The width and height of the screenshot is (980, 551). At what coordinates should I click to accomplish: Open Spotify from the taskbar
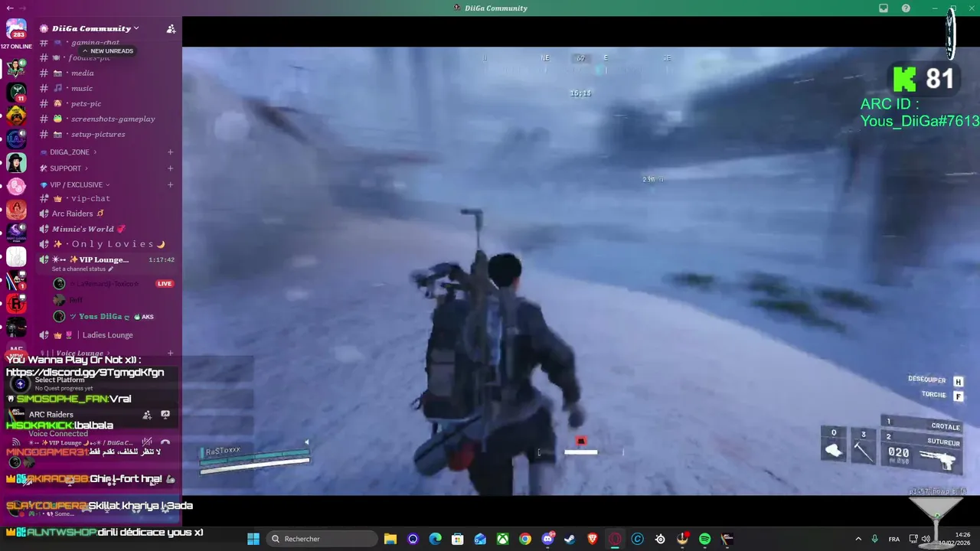point(705,539)
